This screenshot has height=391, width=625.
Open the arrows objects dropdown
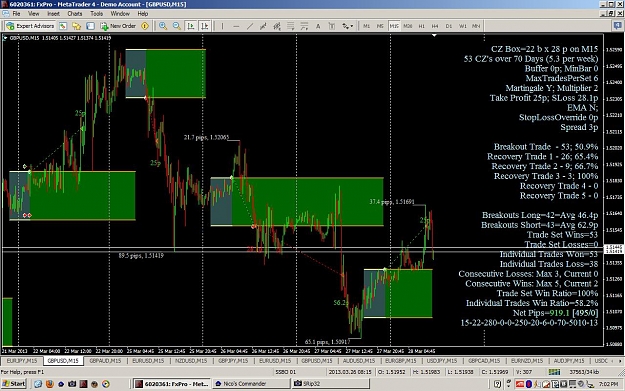tap(347, 26)
